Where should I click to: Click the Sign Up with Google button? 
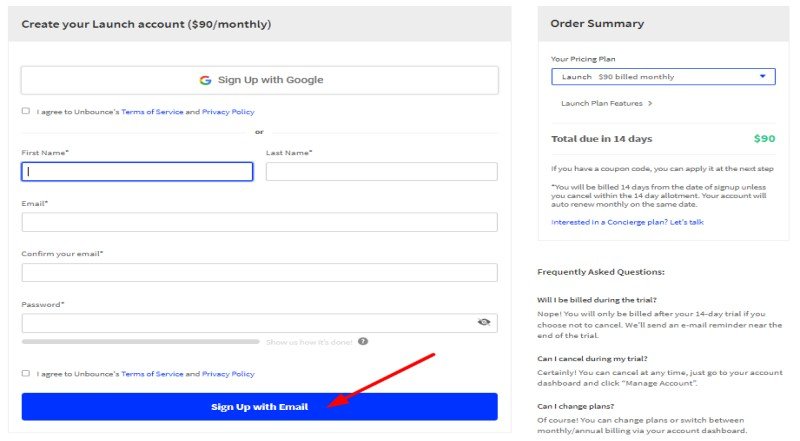coord(260,80)
